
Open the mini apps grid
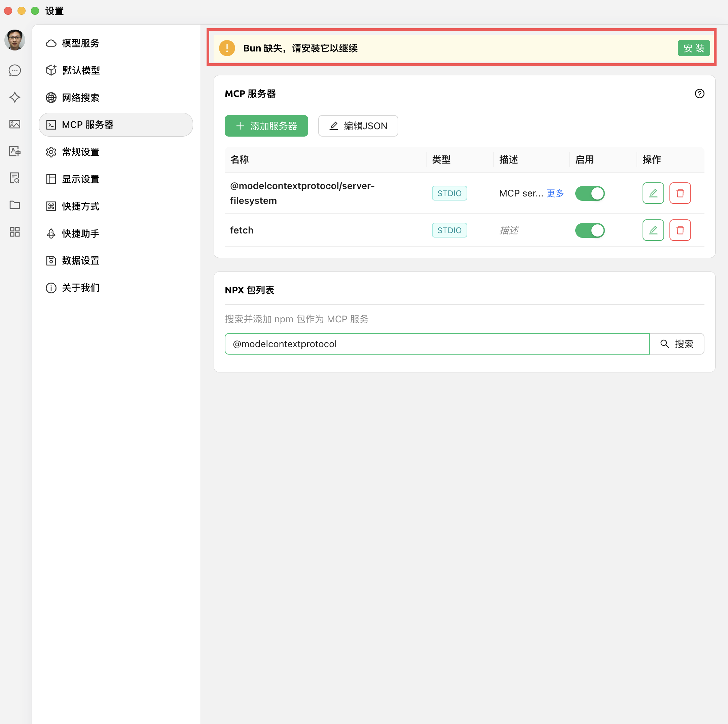[x=15, y=232]
